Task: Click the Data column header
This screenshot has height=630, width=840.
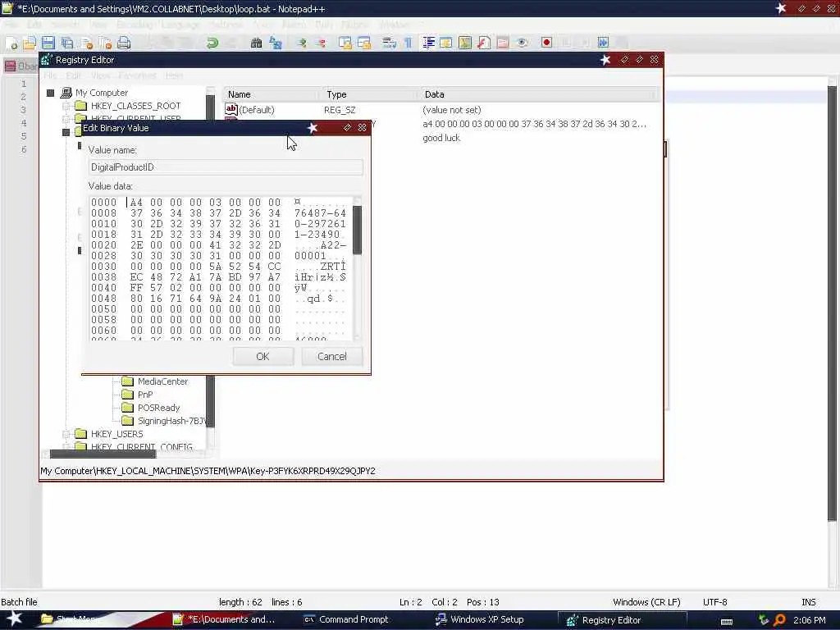Action: point(538,94)
